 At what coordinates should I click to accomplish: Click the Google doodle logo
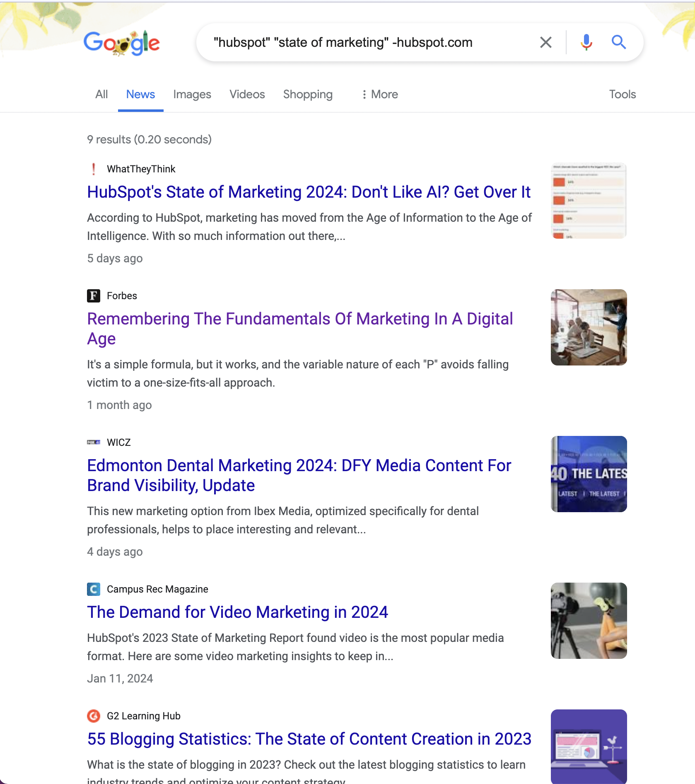(x=122, y=43)
